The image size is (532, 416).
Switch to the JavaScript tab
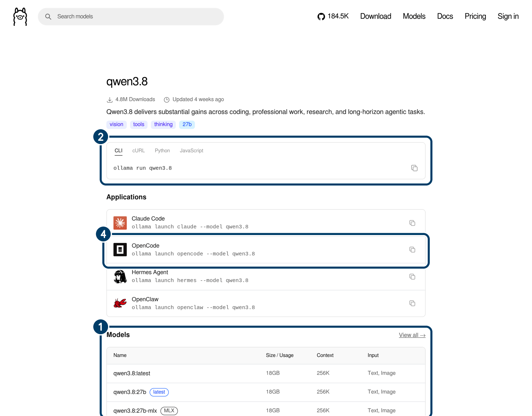click(x=192, y=151)
